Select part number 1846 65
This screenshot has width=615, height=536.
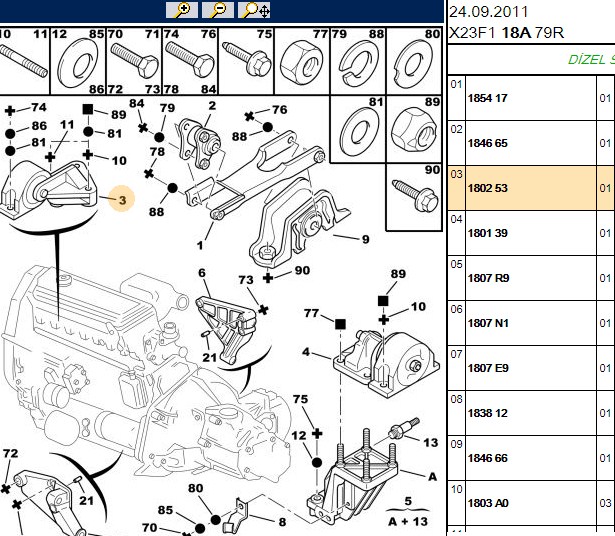[488, 143]
